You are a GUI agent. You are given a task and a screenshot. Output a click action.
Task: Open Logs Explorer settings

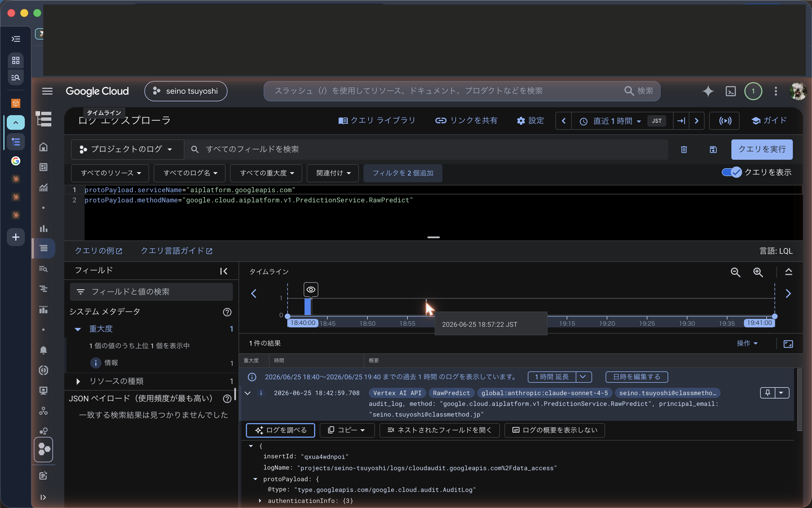530,121
